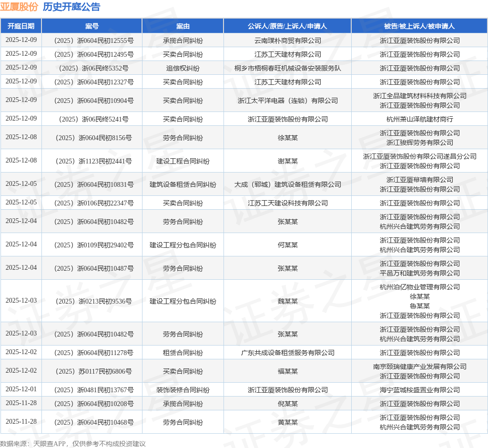Click case number 浙0109民初29402号
488x448 pixels.
pos(94,245)
